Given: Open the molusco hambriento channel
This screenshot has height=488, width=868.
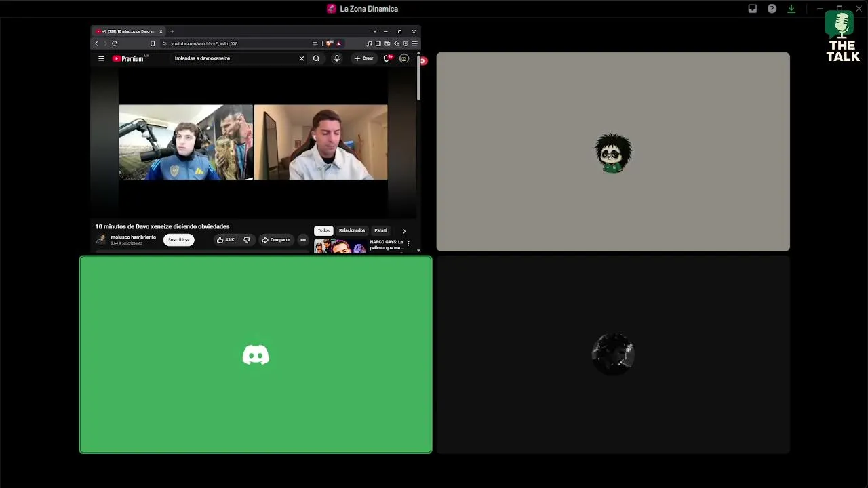Looking at the screenshot, I should click(x=134, y=237).
